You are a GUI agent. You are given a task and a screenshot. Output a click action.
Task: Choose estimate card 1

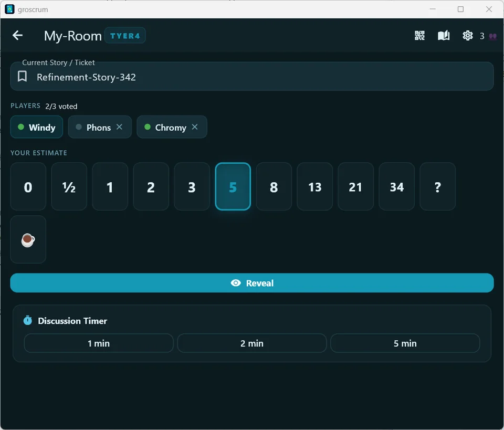pos(110,186)
